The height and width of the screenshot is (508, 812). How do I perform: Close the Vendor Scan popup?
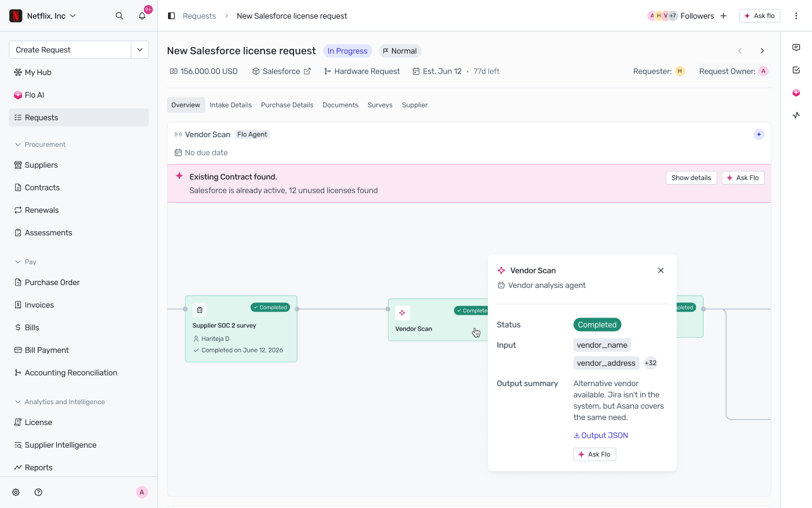(x=661, y=271)
